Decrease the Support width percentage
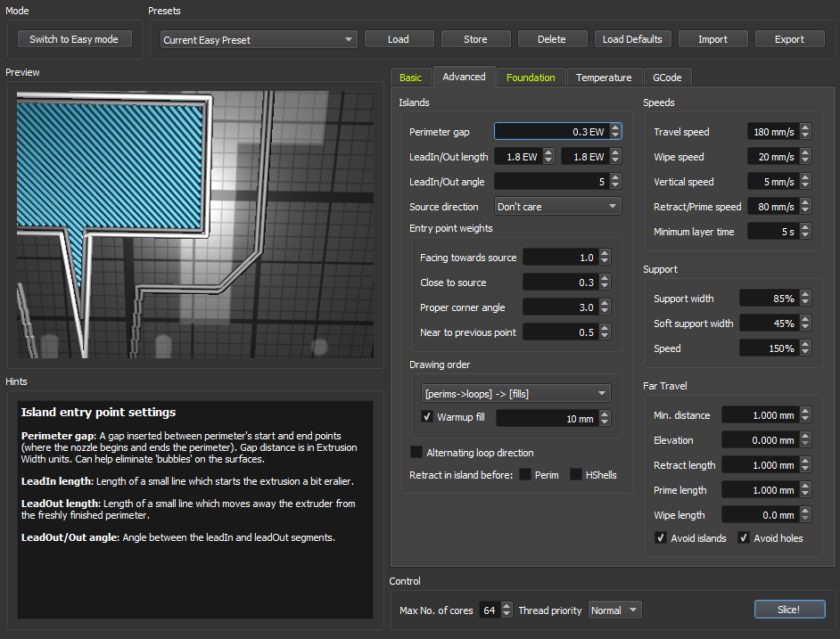Image resolution: width=840 pixels, height=639 pixels. 805,302
